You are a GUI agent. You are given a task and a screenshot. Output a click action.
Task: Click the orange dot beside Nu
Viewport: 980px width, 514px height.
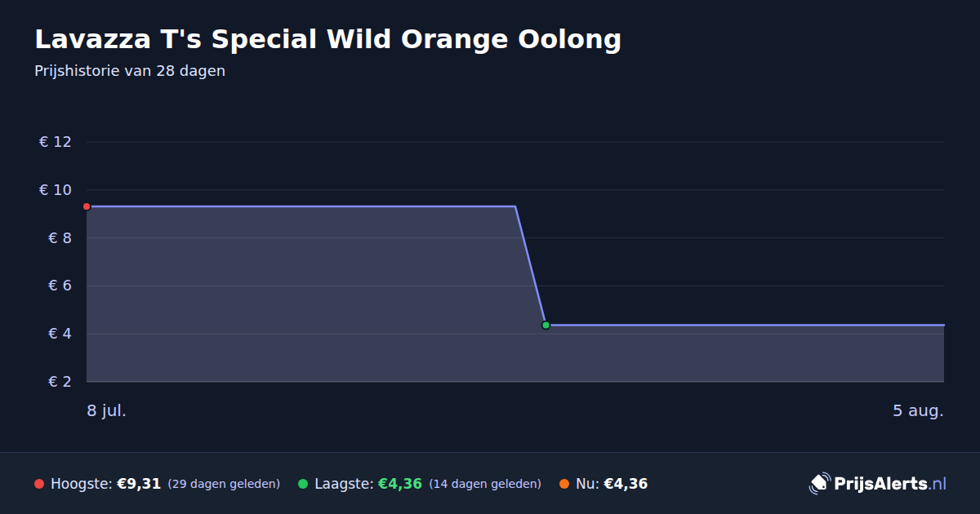click(564, 484)
